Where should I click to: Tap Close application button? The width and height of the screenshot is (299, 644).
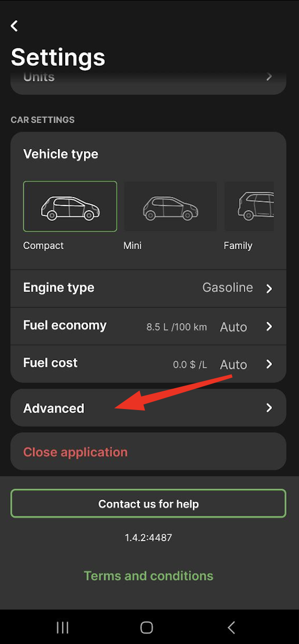tap(148, 451)
